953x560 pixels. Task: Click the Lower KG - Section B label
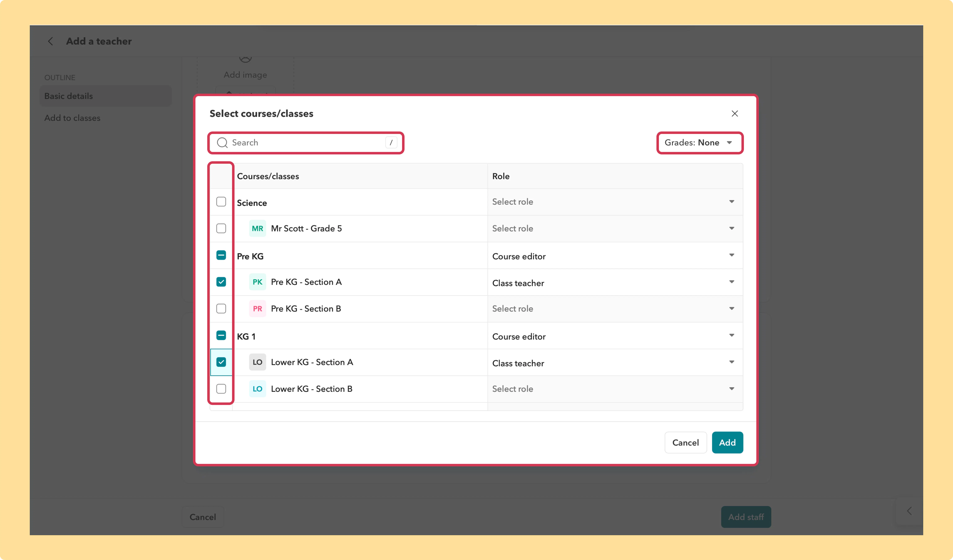click(312, 389)
